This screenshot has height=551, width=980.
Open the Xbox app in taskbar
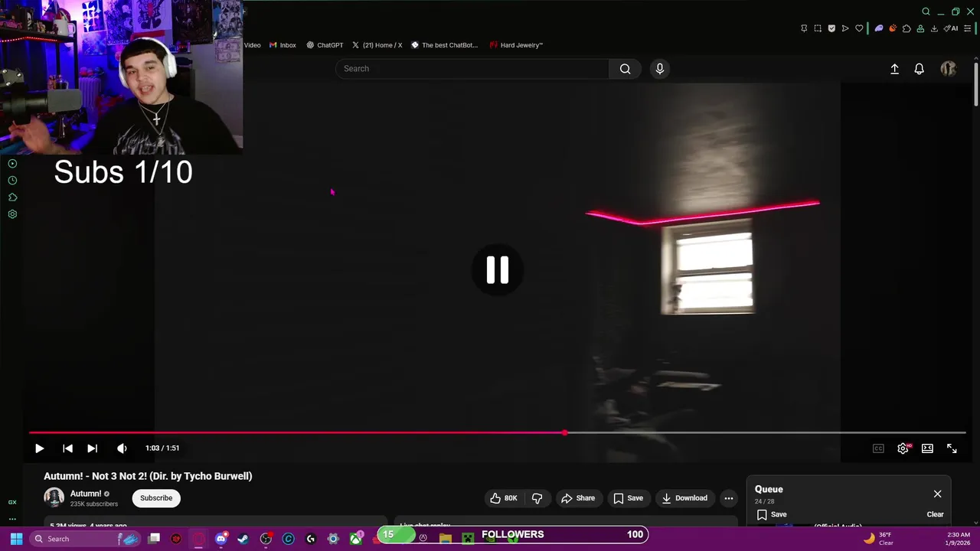click(x=355, y=539)
